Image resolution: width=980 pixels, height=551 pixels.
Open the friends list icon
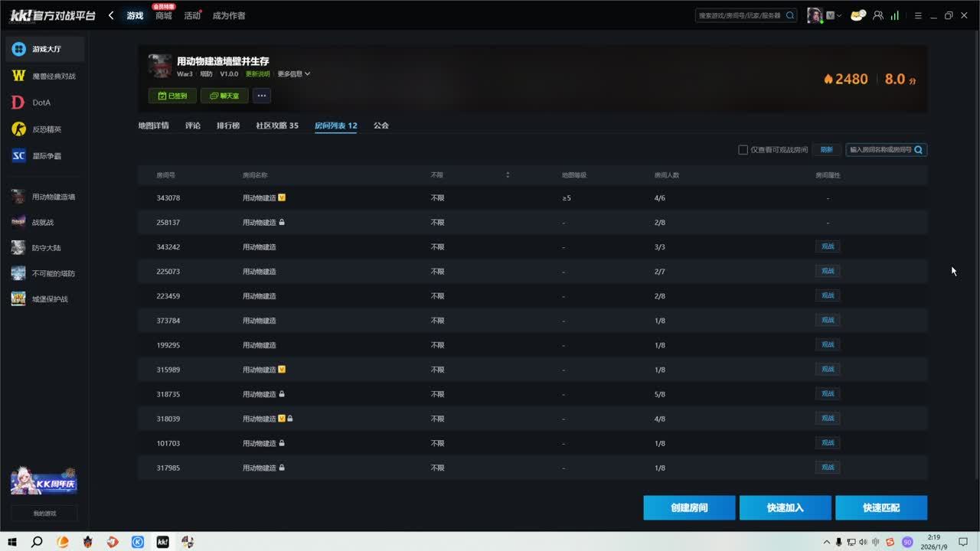pos(878,15)
